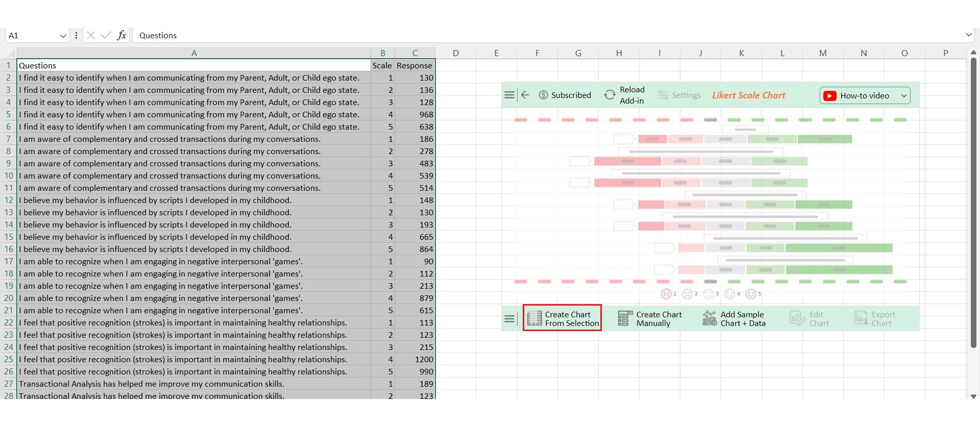The width and height of the screenshot is (980, 427).
Task: Select the very dissatisfied face 1 icon
Action: [666, 294]
